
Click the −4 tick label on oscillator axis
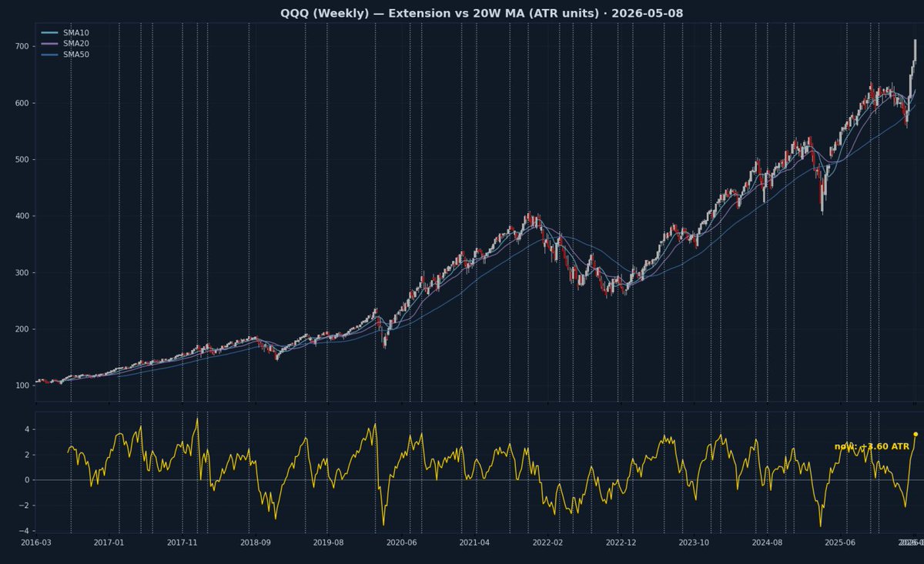[25, 531]
